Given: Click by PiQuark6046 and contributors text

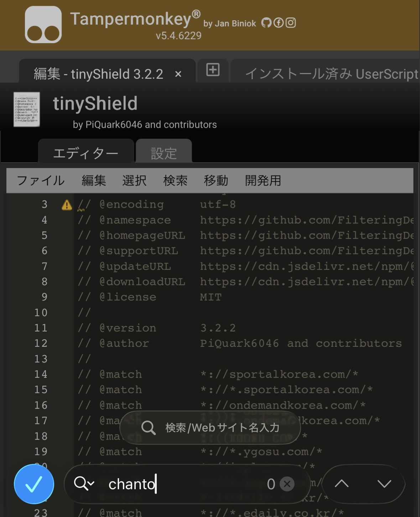Looking at the screenshot, I should 145,125.
